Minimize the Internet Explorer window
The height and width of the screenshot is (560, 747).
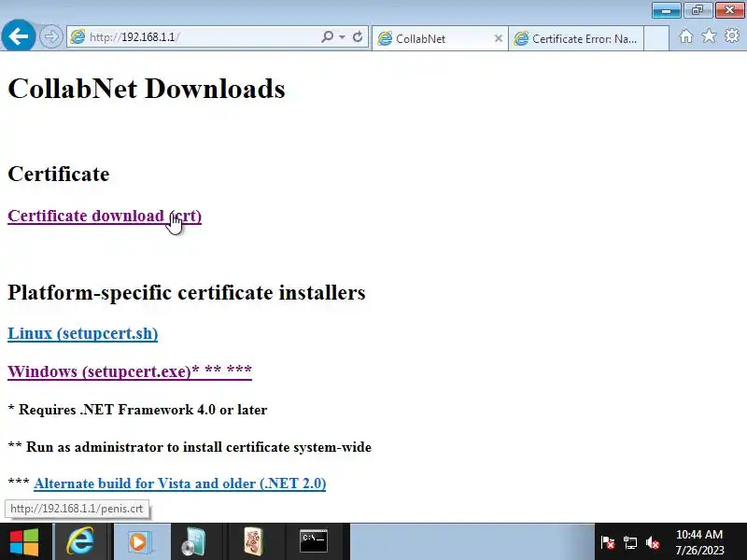click(x=666, y=10)
